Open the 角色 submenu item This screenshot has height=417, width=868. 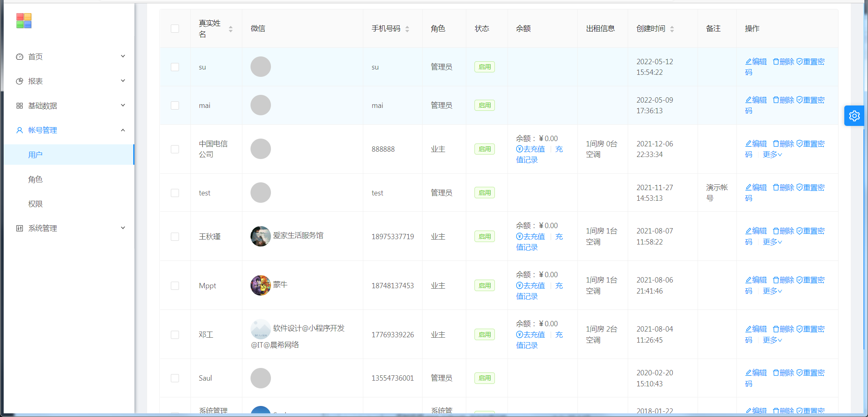click(x=36, y=179)
